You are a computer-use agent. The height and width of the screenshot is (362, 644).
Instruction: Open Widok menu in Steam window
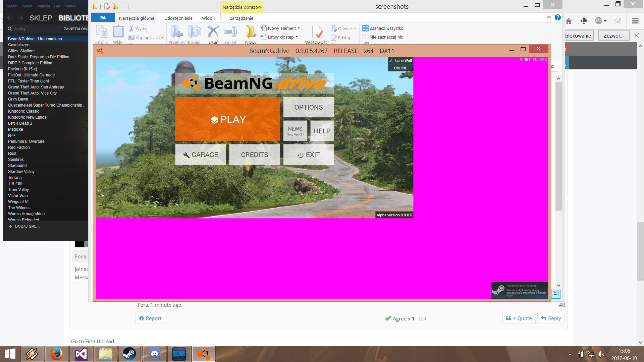point(27,6)
